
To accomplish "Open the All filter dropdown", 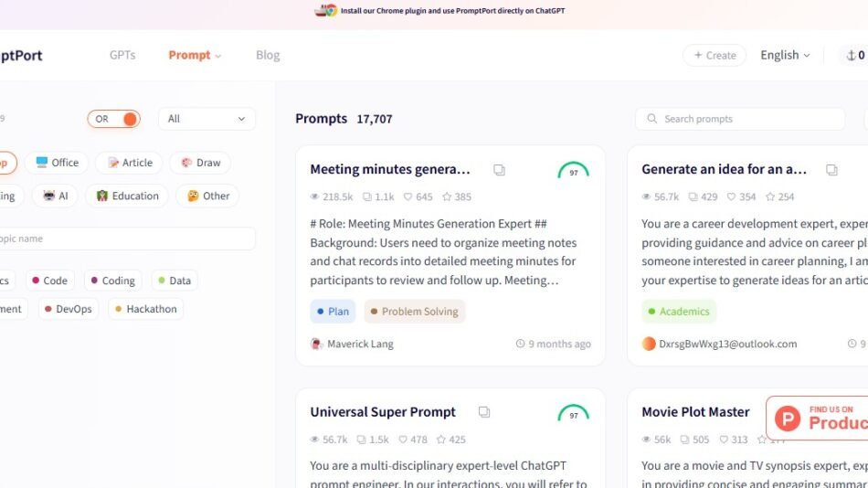I will coord(206,119).
